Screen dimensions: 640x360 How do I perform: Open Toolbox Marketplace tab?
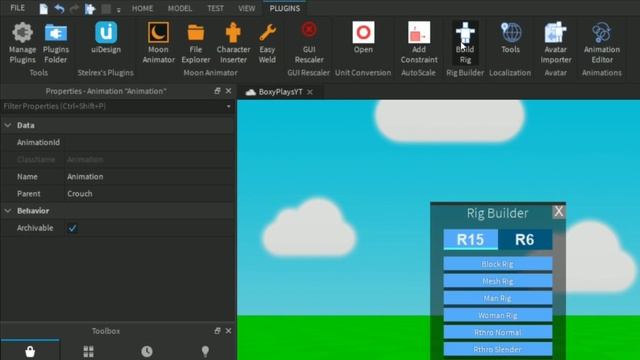pyautogui.click(x=30, y=351)
